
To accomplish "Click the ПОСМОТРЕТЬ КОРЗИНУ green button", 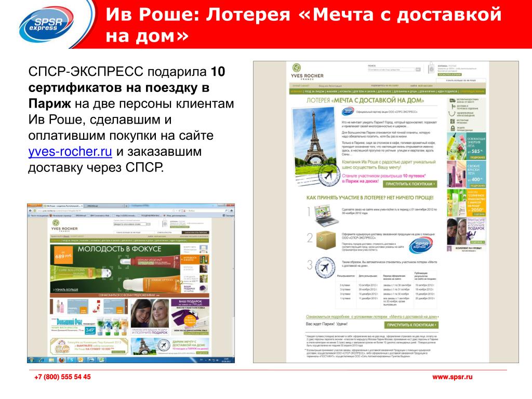I will (450, 74).
